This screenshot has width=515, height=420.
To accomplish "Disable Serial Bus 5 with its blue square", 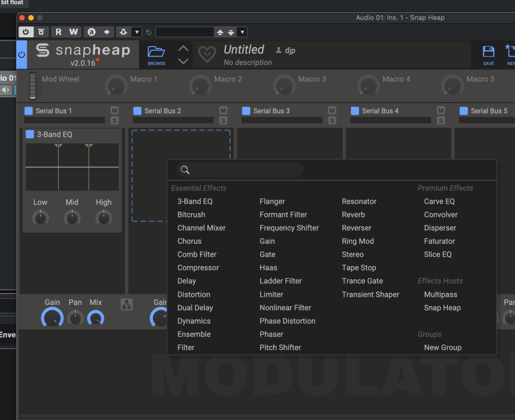I will click(x=463, y=111).
